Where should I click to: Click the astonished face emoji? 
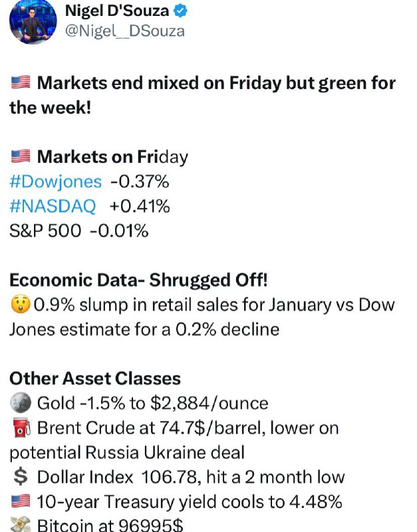(21, 304)
